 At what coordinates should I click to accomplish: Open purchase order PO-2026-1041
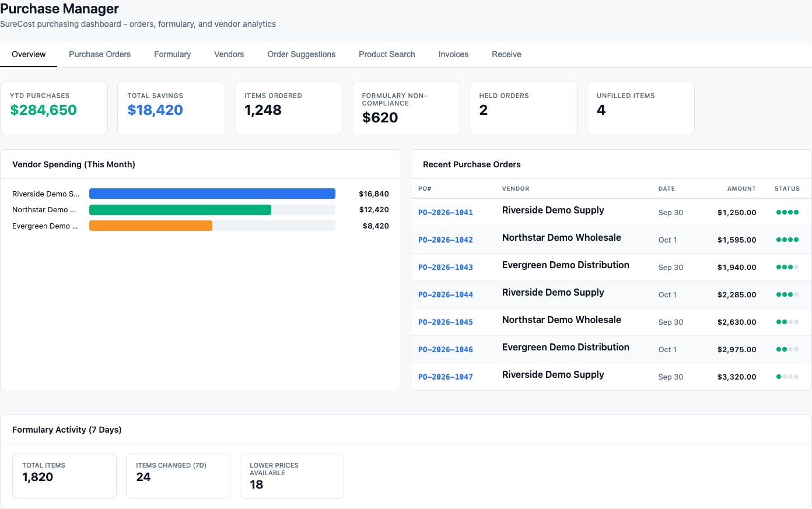(446, 212)
